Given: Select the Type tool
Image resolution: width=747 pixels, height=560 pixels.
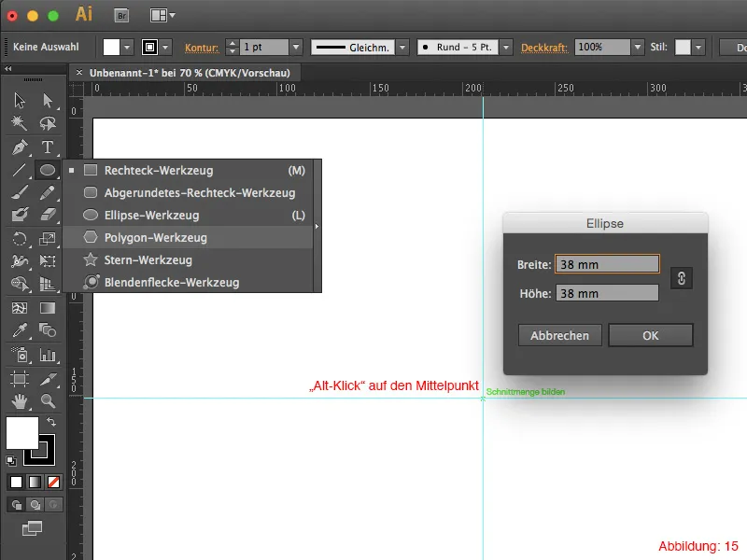Looking at the screenshot, I should pyautogui.click(x=48, y=147).
